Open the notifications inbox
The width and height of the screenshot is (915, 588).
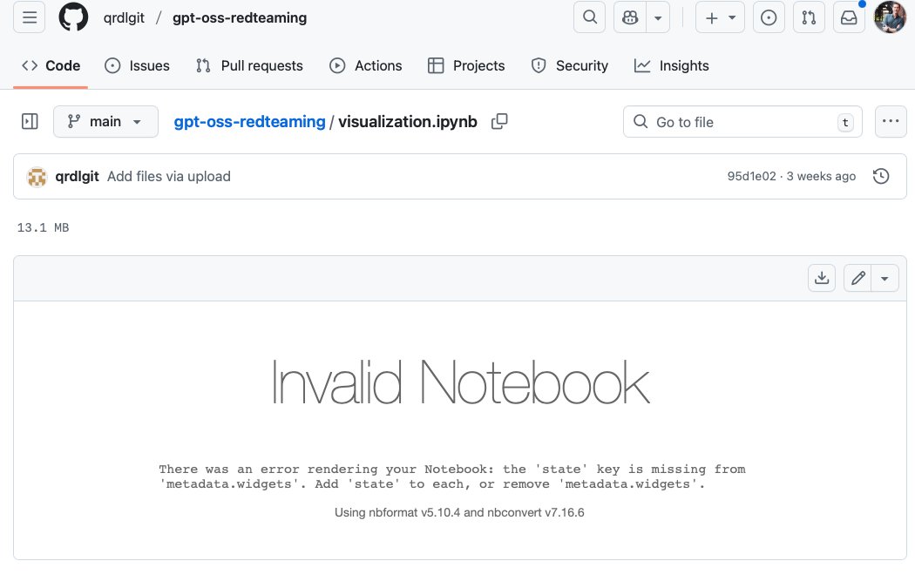pyautogui.click(x=849, y=17)
